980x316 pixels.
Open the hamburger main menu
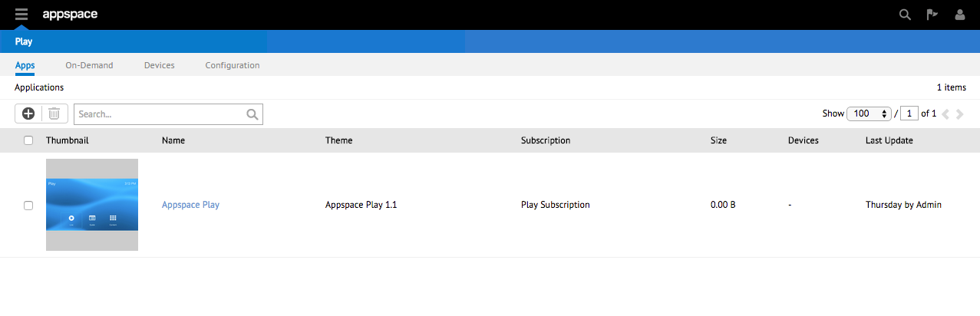(x=21, y=15)
